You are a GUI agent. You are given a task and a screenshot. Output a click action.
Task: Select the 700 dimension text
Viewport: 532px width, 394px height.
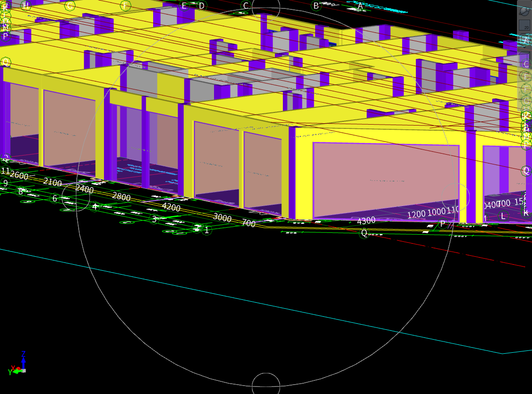pyautogui.click(x=249, y=223)
